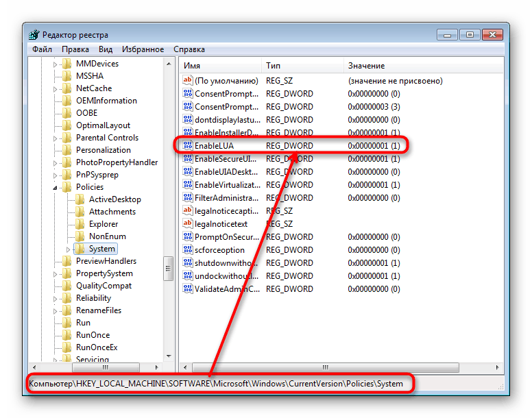The image size is (532, 418).
Task: Collapse the Policies tree node
Action: coord(56,188)
